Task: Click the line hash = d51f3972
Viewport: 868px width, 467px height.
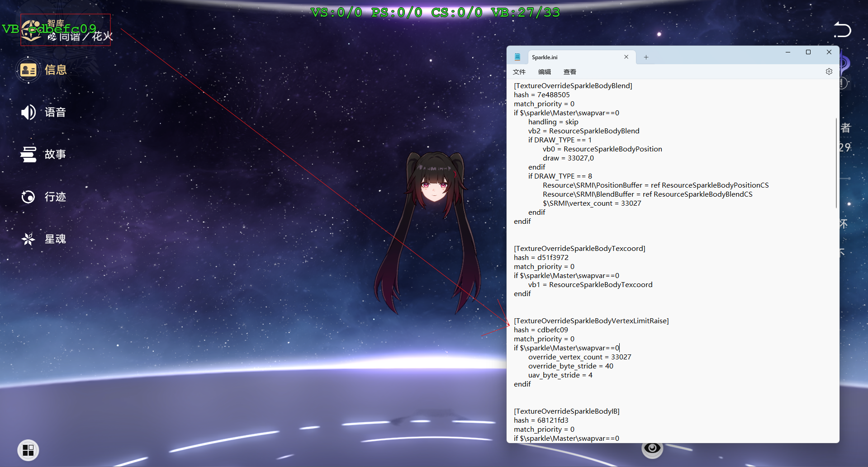Action: click(x=541, y=258)
